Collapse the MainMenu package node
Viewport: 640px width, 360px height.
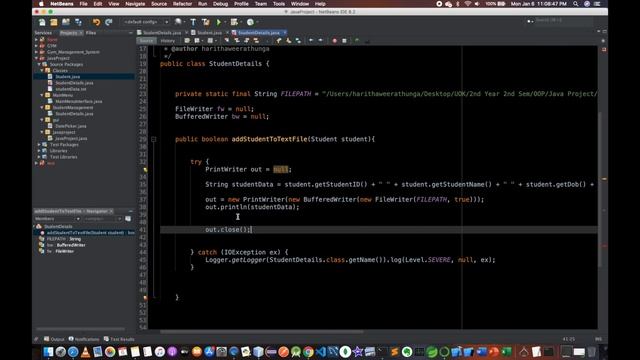pyautogui.click(x=42, y=95)
